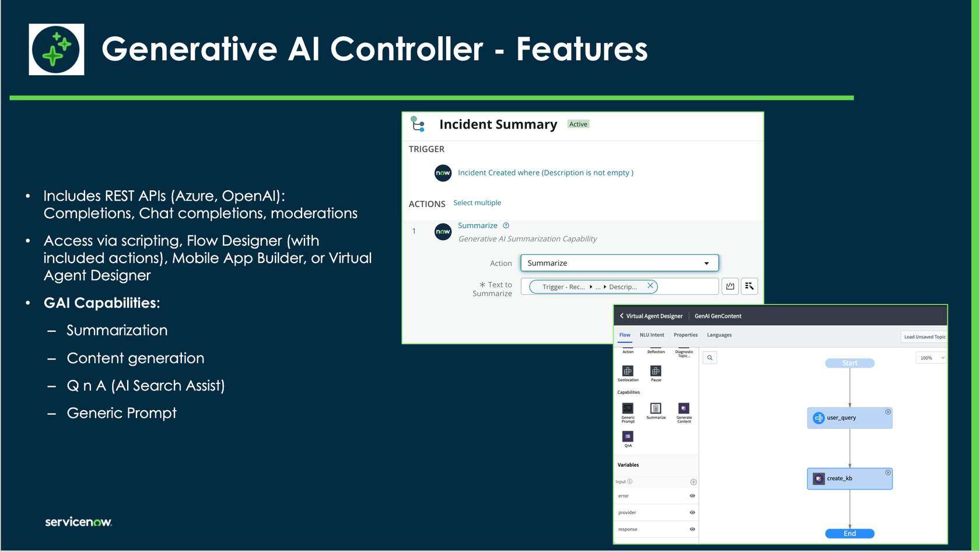This screenshot has height=552, width=980.
Task: Delete the user_query node with its X
Action: [x=888, y=412]
